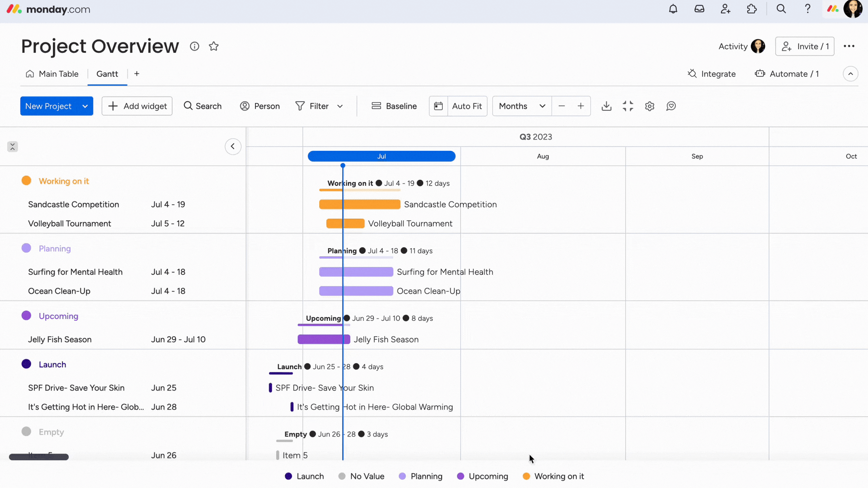Open Gantt settings gear icon
This screenshot has width=868, height=488.
tap(650, 106)
